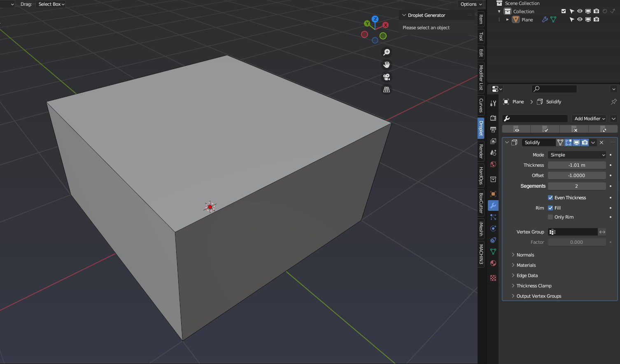Toggle the camera view icon
The width and height of the screenshot is (620, 364).
387,77
